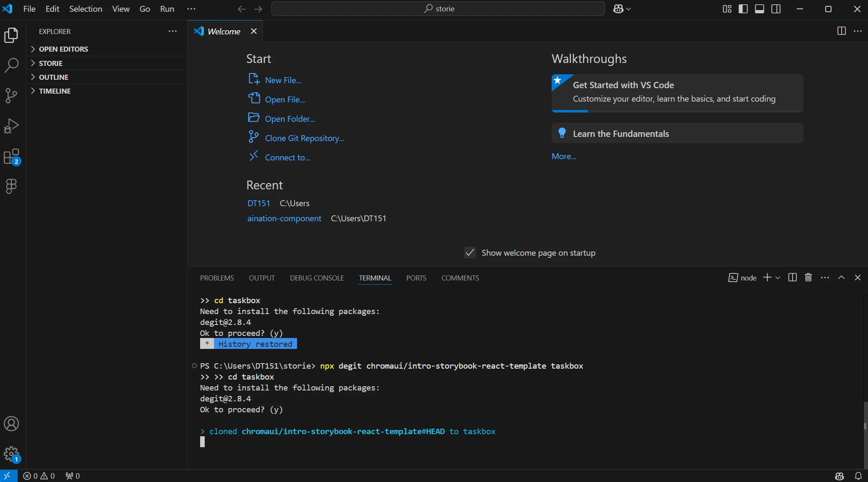Screen dimensions: 868x482
Task: Open the terminal launch profile dropdown arrow
Action: pyautogui.click(x=778, y=278)
